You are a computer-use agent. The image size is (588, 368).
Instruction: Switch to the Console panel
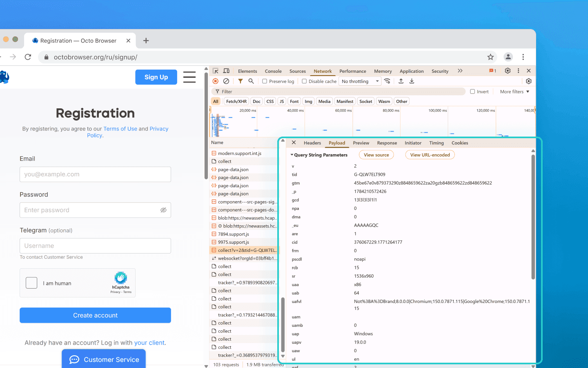(273, 71)
